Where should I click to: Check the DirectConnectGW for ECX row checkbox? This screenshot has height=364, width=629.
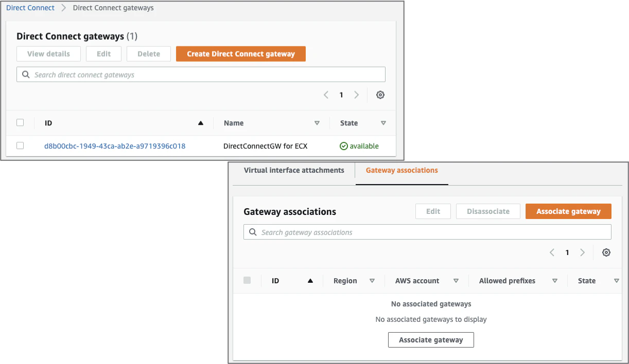[20, 145]
